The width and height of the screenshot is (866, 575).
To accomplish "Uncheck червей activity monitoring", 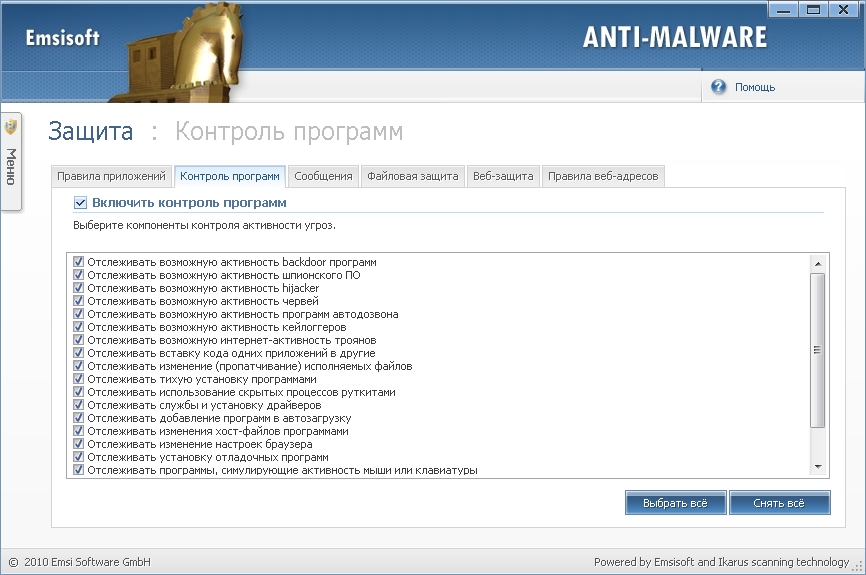I will (x=78, y=301).
